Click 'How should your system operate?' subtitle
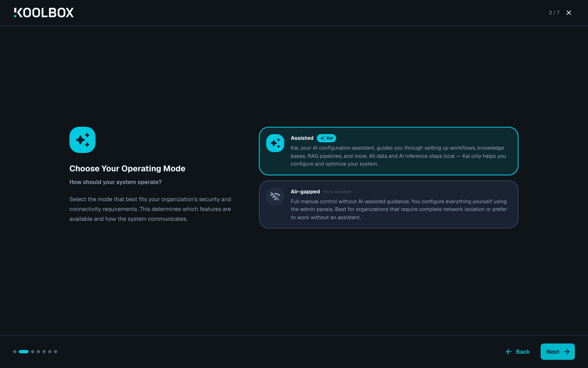Screen dimensions: 588x368 115,182
